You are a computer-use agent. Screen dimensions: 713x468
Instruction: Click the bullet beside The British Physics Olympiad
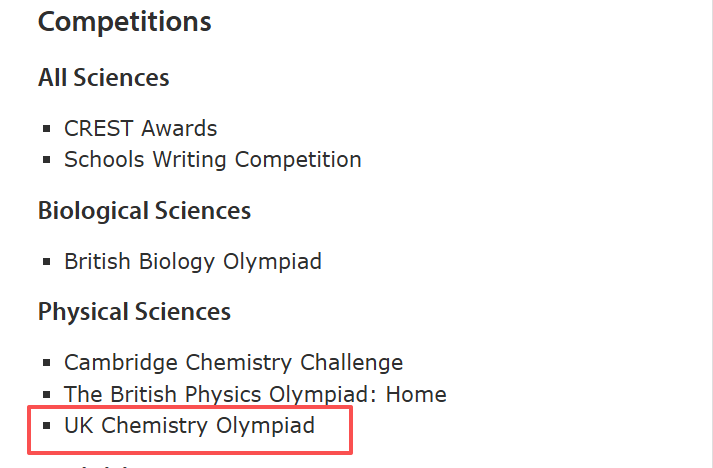[x=46, y=395]
